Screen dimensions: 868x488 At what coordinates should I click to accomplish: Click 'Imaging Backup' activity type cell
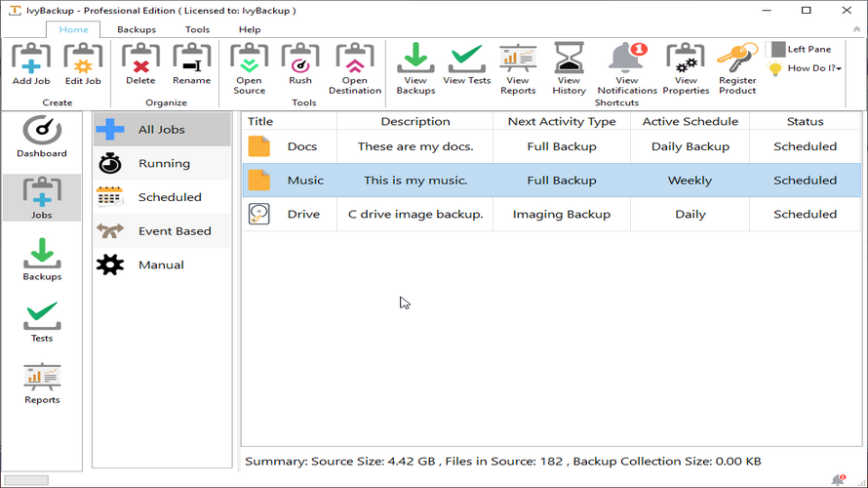tap(562, 215)
